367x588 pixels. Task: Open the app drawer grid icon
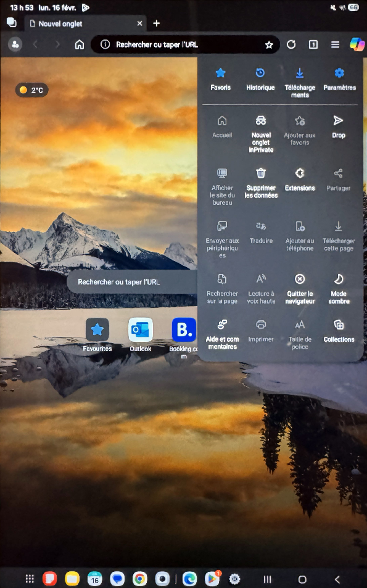[x=30, y=579]
